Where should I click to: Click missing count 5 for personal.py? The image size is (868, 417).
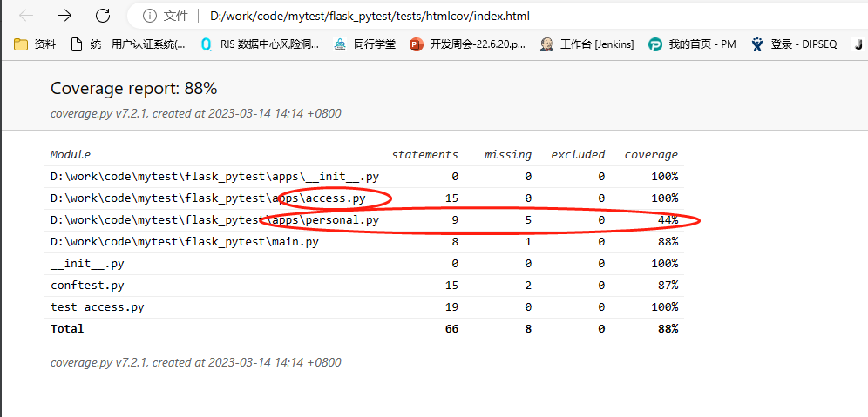(x=528, y=220)
